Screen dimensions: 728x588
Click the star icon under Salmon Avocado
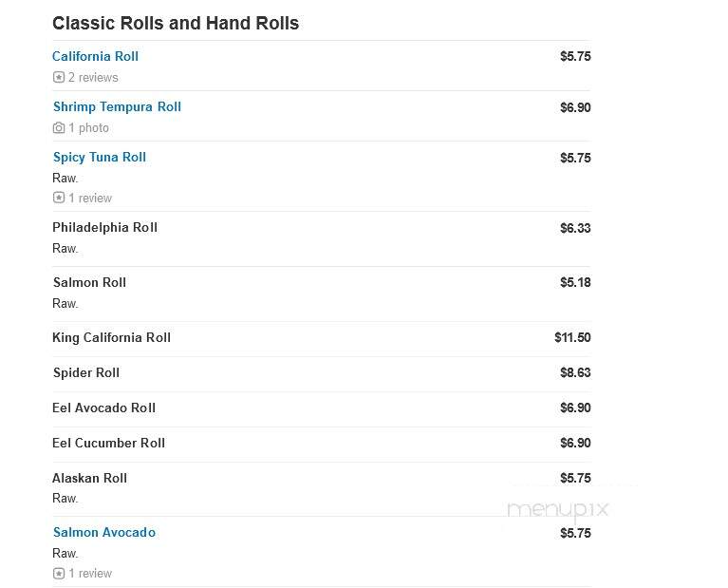pos(59,573)
